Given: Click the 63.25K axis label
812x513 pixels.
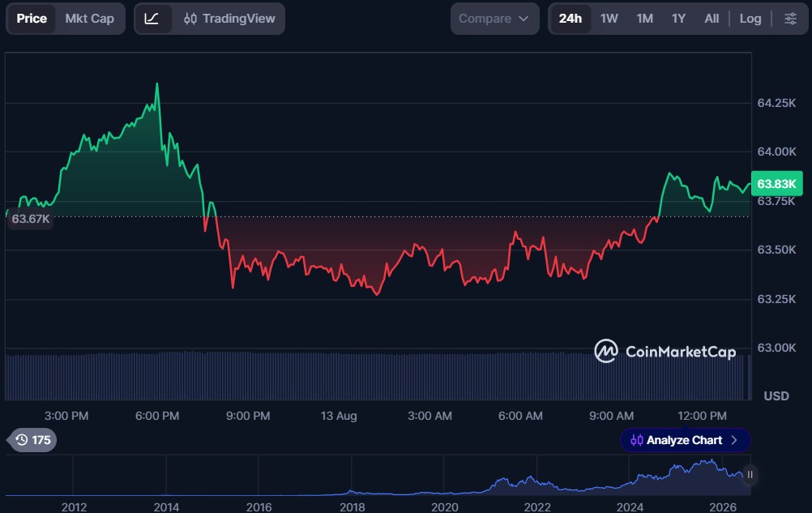Looking at the screenshot, I should [x=776, y=299].
